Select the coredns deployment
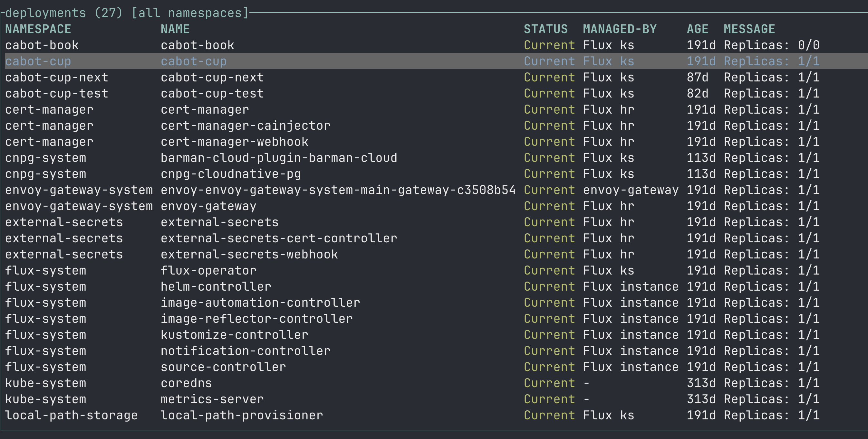This screenshot has width=868, height=439. click(186, 383)
